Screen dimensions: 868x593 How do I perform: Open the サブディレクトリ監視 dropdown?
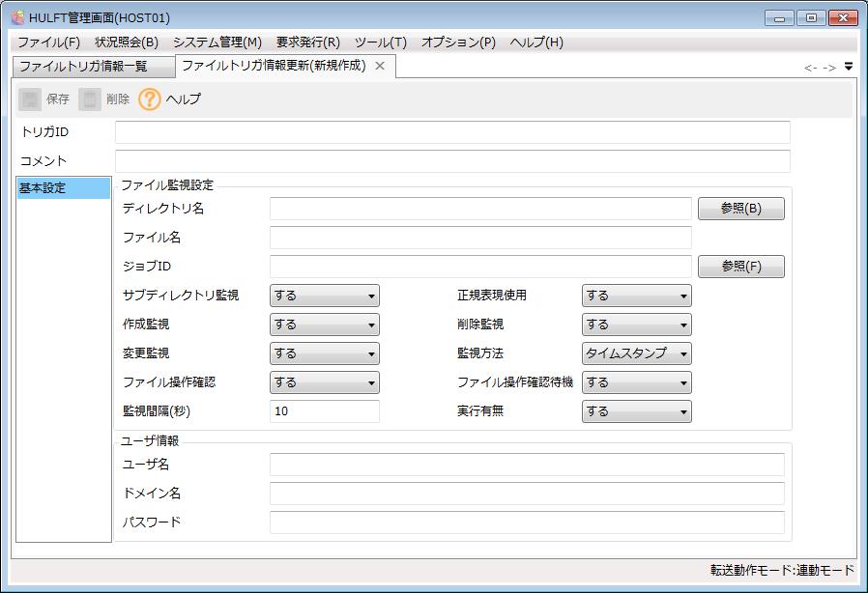coord(325,296)
